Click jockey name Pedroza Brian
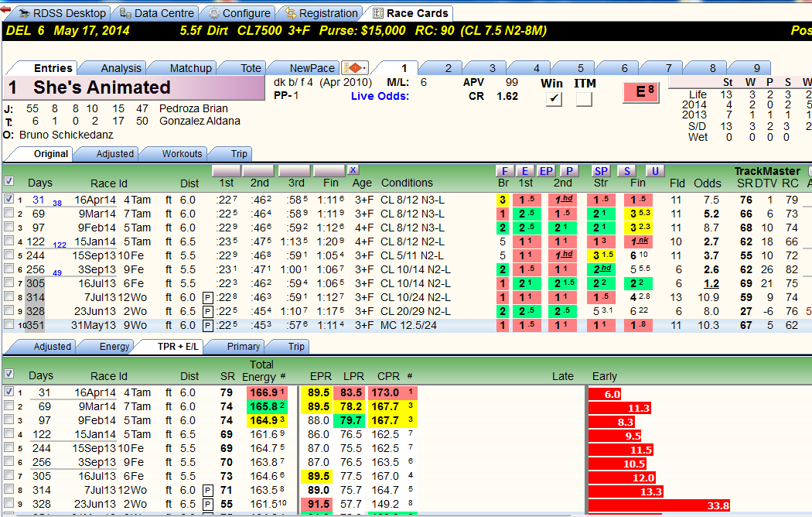The image size is (812, 517). click(193, 109)
